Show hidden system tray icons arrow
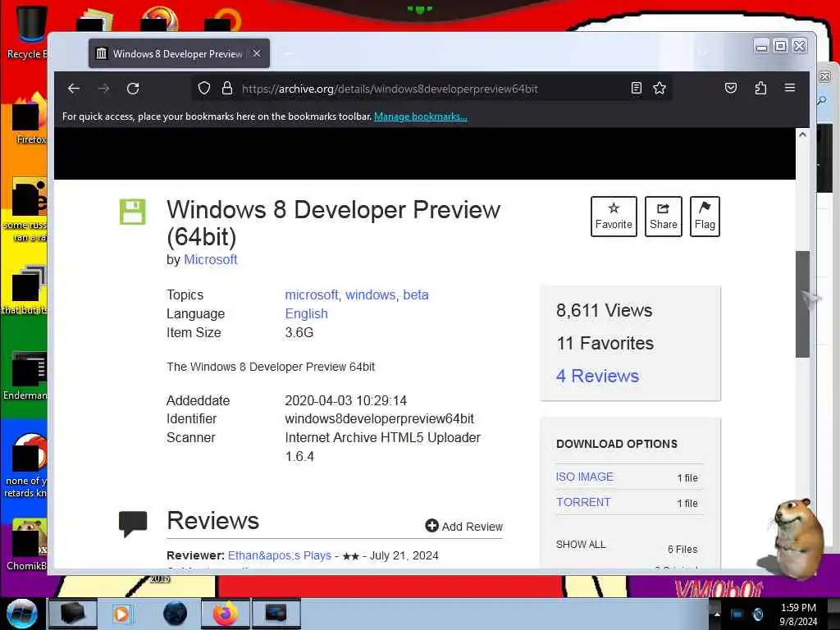 point(717,614)
